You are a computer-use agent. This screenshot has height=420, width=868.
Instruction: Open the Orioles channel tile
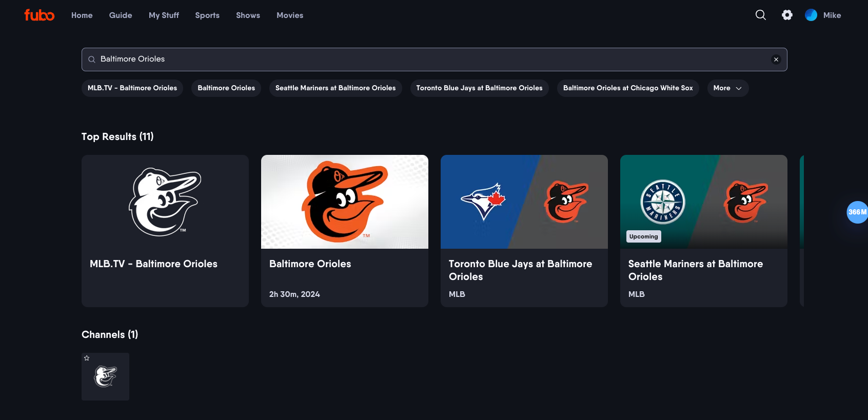pos(105,376)
